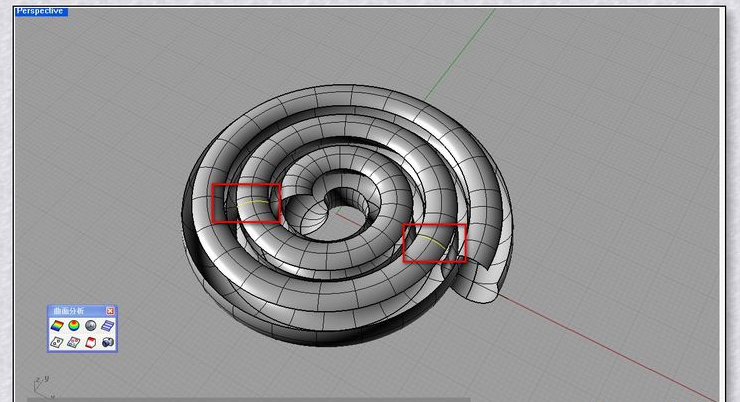The image size is (740, 402).
Task: Close the 曲面分析 floating toolbar
Action: 111,311
